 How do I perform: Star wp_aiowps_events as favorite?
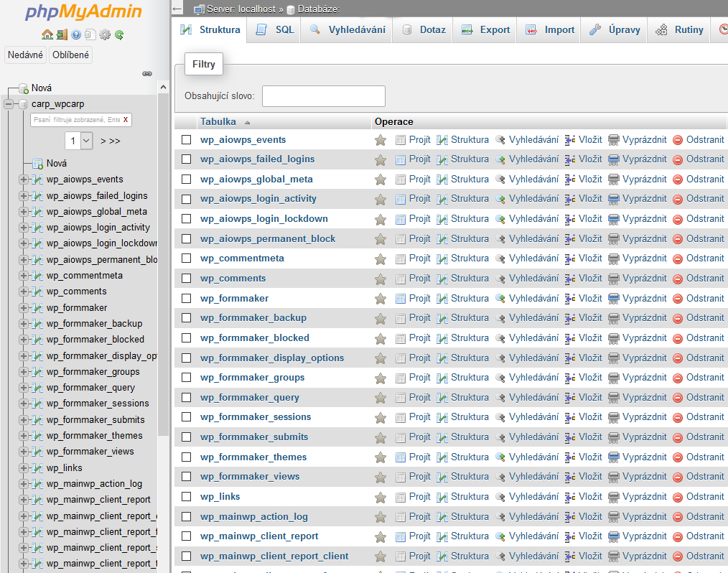click(381, 140)
